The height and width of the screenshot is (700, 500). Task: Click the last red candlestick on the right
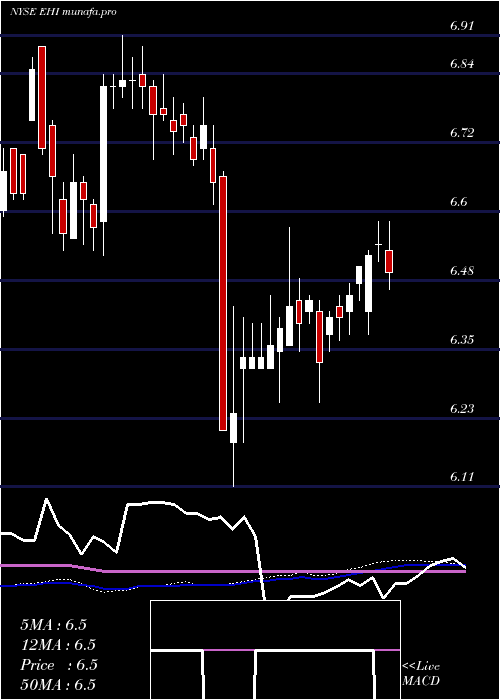pos(389,261)
